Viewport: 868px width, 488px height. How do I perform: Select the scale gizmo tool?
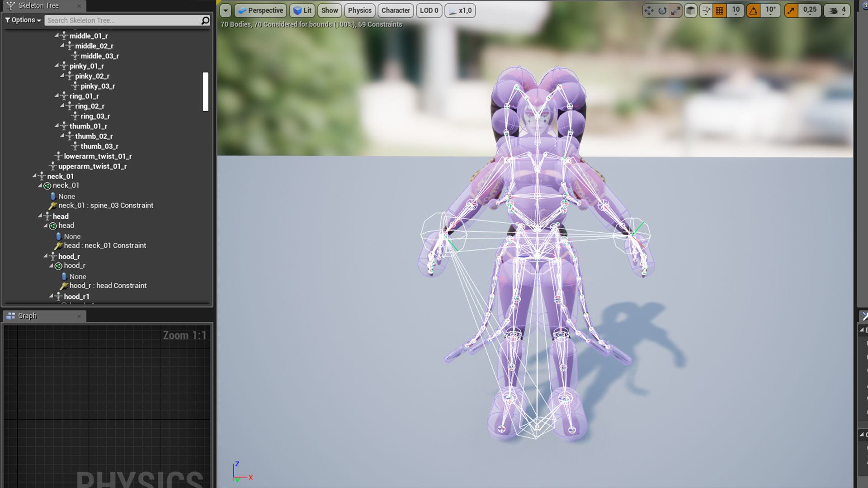tap(675, 10)
